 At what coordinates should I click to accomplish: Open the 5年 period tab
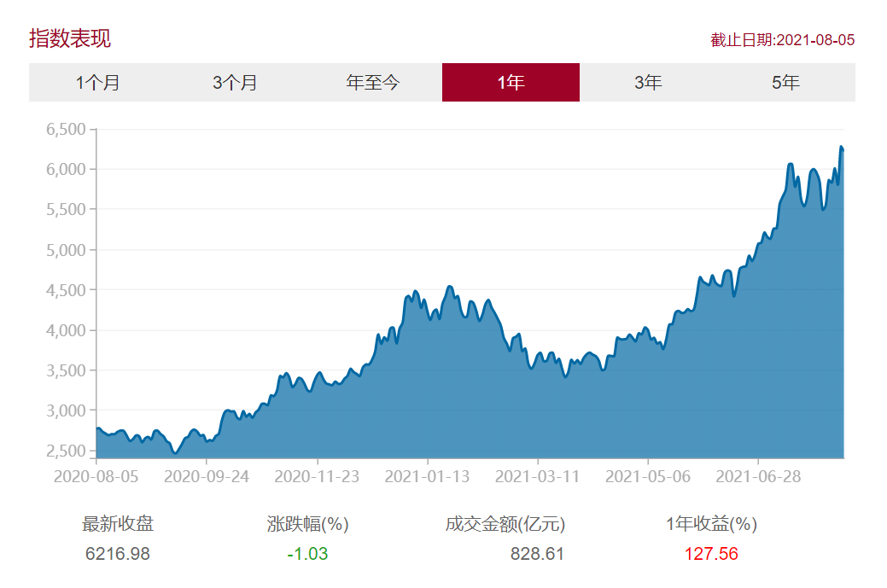click(x=785, y=83)
